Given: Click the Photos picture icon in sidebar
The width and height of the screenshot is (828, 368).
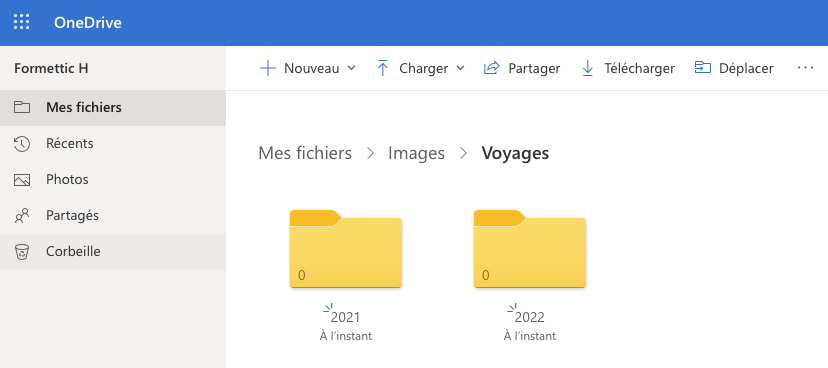Looking at the screenshot, I should pos(22,180).
